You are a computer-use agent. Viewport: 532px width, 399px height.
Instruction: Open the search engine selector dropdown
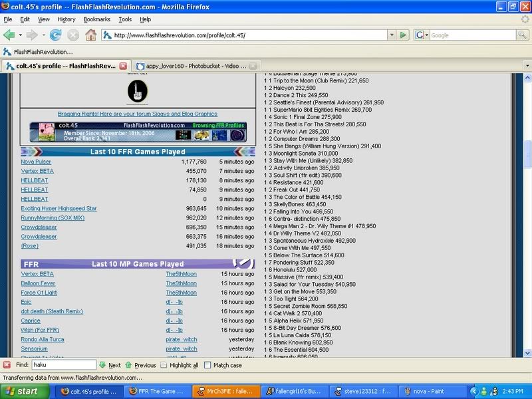(x=427, y=35)
